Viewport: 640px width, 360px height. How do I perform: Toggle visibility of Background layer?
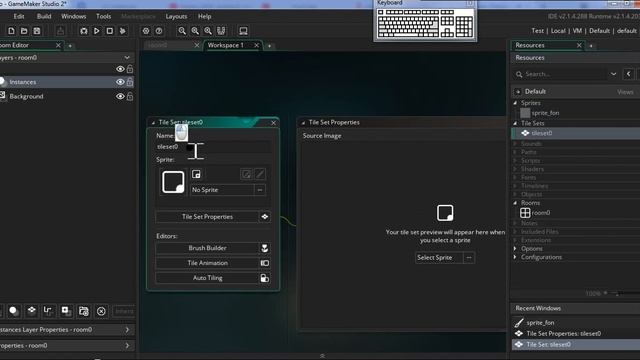point(120,96)
